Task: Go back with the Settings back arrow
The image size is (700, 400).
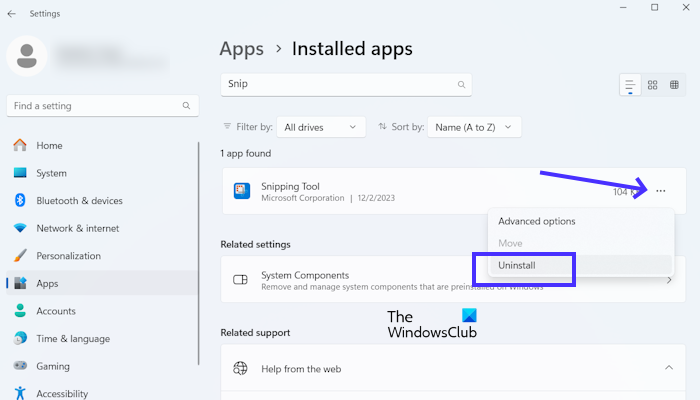Action: (12, 14)
